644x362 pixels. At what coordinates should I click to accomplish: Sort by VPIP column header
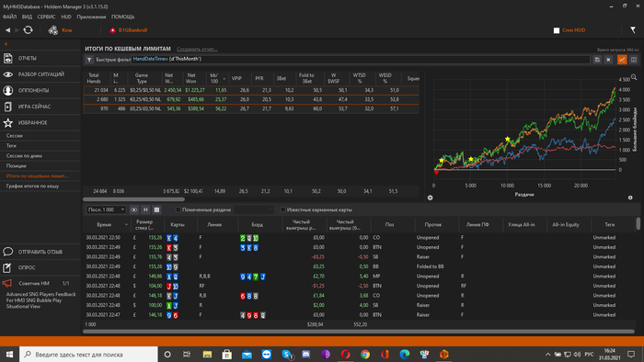236,78
